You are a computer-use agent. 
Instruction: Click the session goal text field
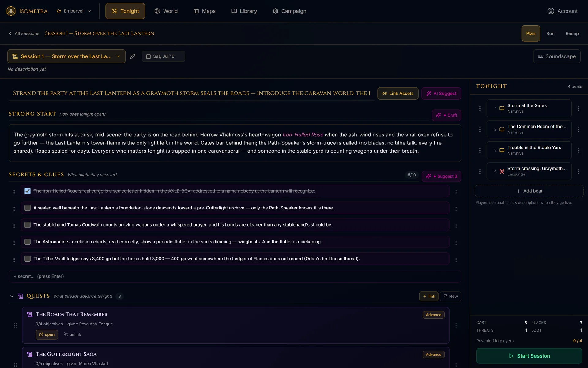[x=191, y=93]
